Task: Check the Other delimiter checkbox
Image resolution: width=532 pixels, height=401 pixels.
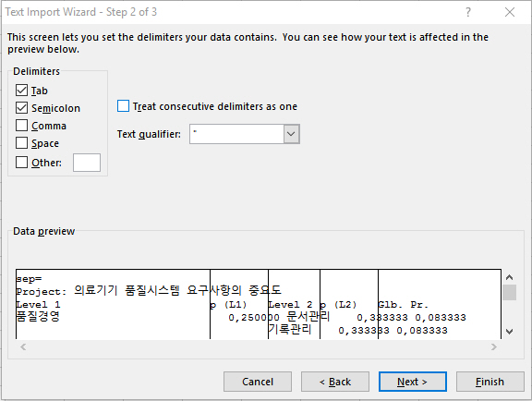Action: [x=22, y=163]
